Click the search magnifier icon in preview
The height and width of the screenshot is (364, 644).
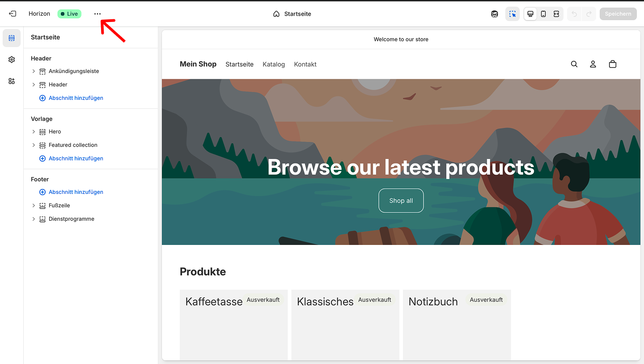pyautogui.click(x=574, y=64)
